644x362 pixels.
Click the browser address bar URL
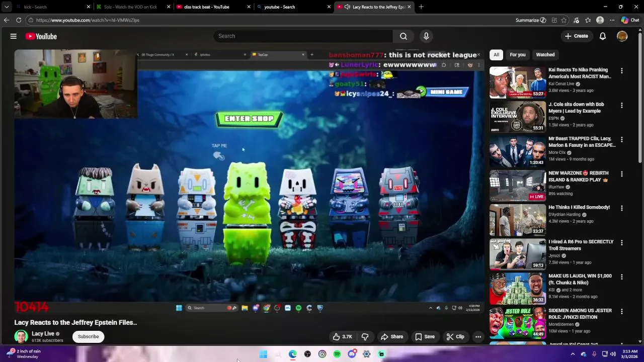pyautogui.click(x=88, y=20)
